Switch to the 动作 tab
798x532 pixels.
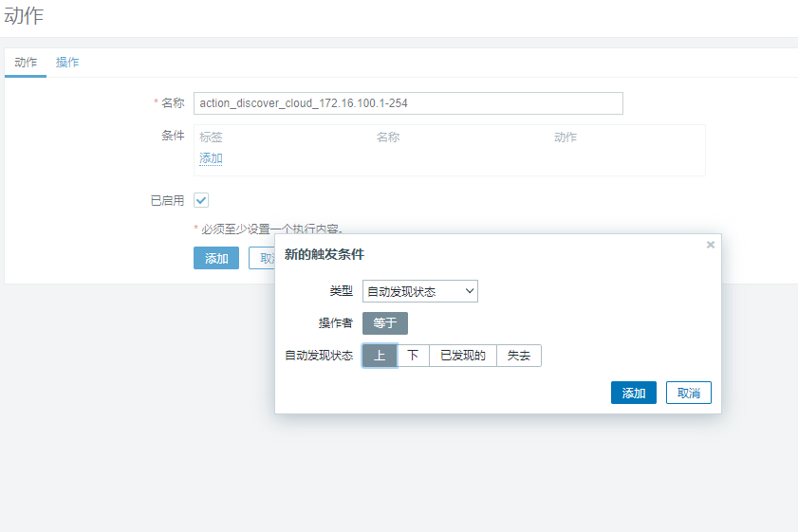click(26, 63)
